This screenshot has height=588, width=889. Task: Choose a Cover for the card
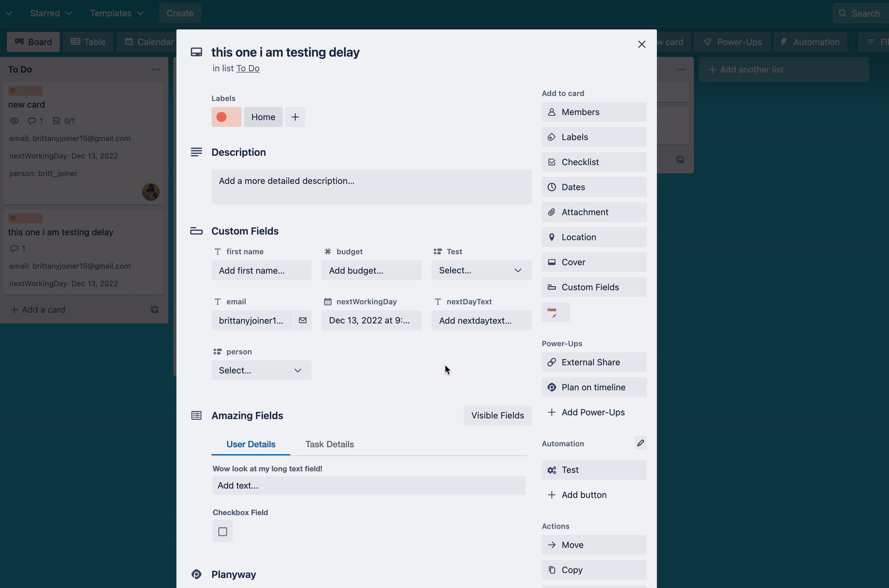594,262
